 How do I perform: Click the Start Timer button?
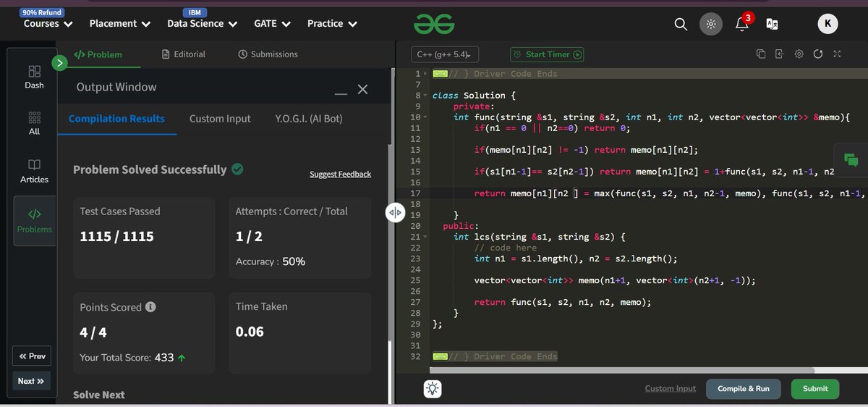[547, 54]
